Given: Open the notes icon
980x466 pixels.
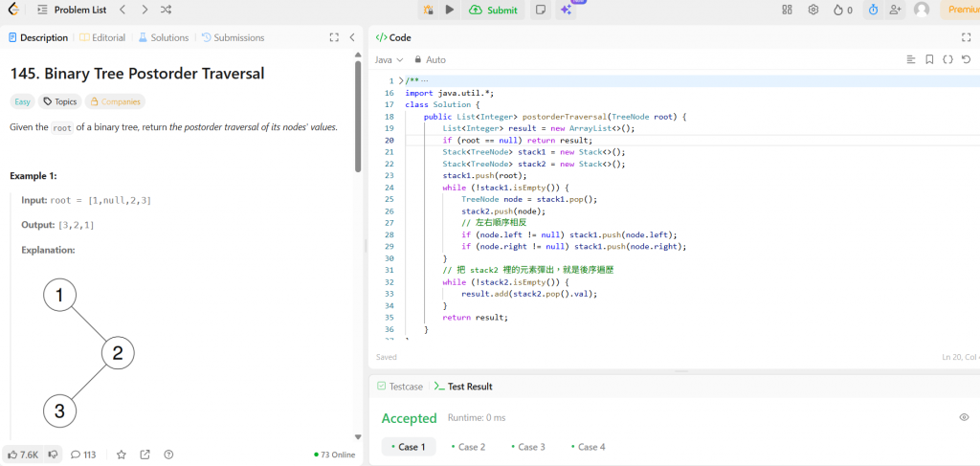Looking at the screenshot, I should tap(541, 10).
